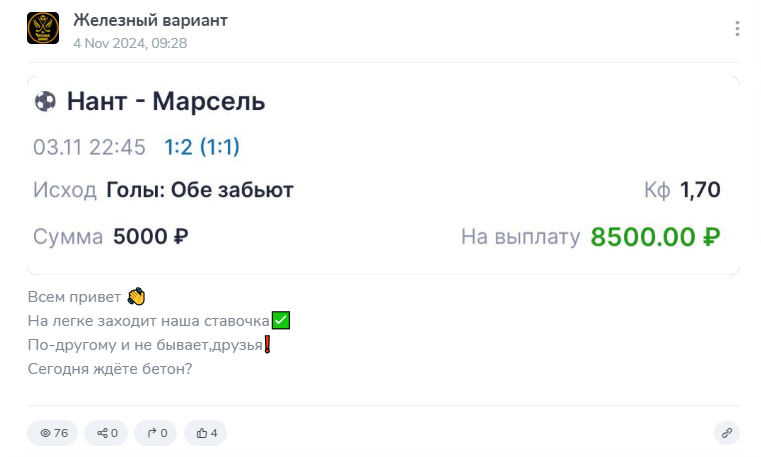This screenshot has height=457, width=761.
Task: Click the Железный вариант channel avatar
Action: (43, 28)
